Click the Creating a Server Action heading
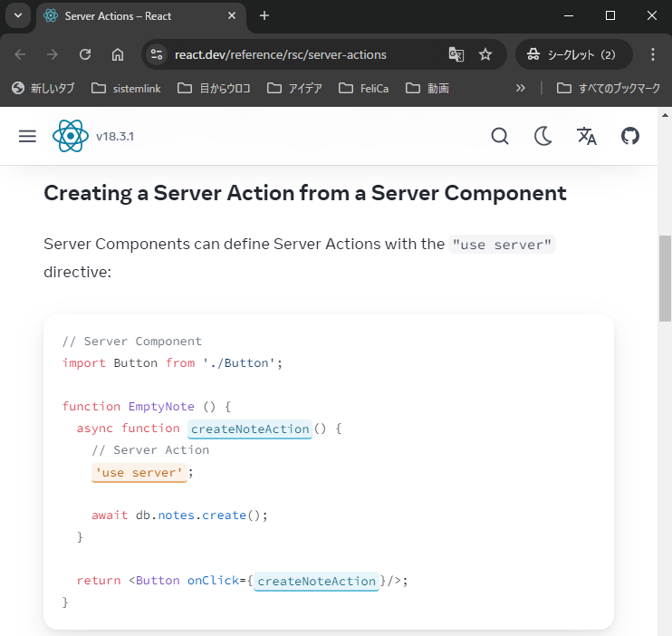This screenshot has width=672, height=636. (305, 193)
